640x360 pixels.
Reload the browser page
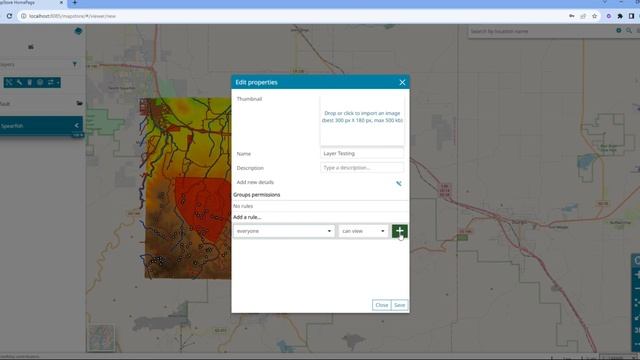click(9, 16)
